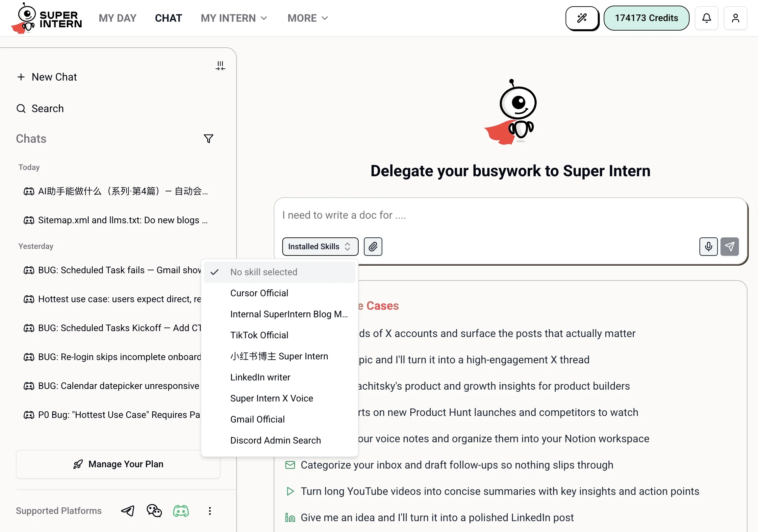Open Search in the sidebar
The height and width of the screenshot is (532, 758).
tap(40, 109)
